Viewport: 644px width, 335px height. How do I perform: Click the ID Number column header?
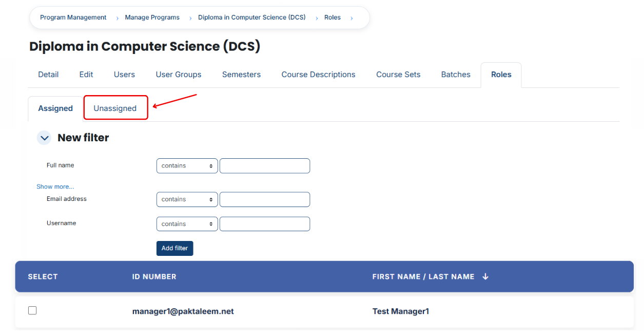coord(154,276)
